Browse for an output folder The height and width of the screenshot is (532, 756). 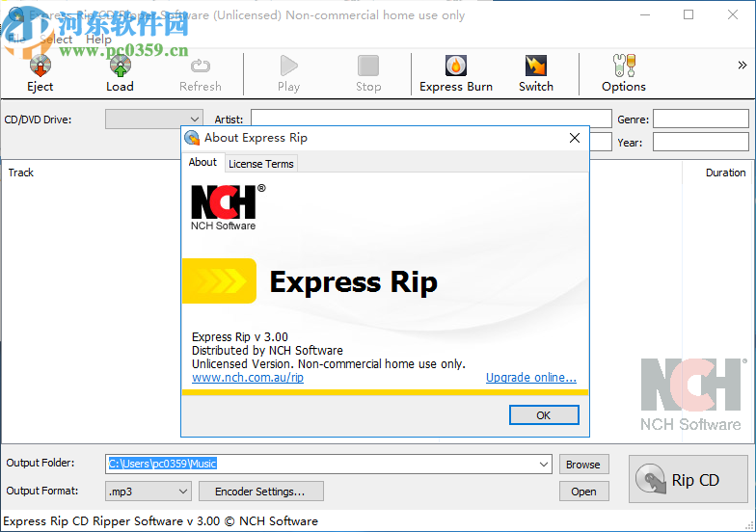coord(583,465)
